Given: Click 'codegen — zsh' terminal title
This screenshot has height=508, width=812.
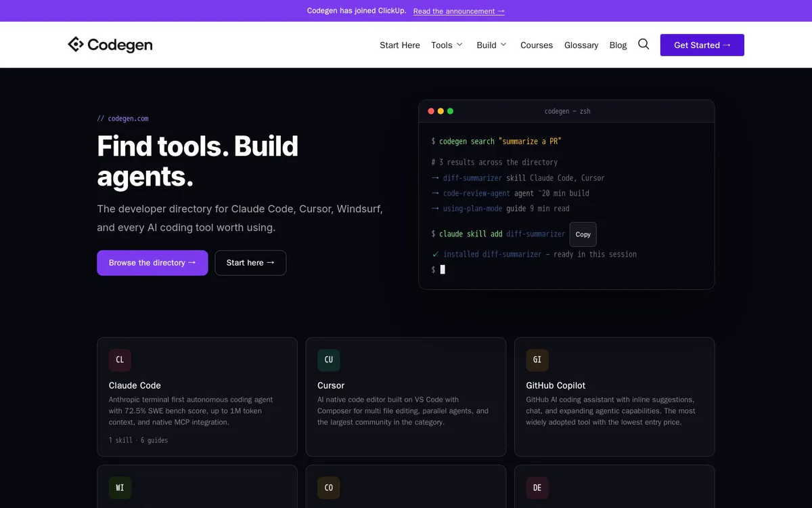Looking at the screenshot, I should click(567, 111).
